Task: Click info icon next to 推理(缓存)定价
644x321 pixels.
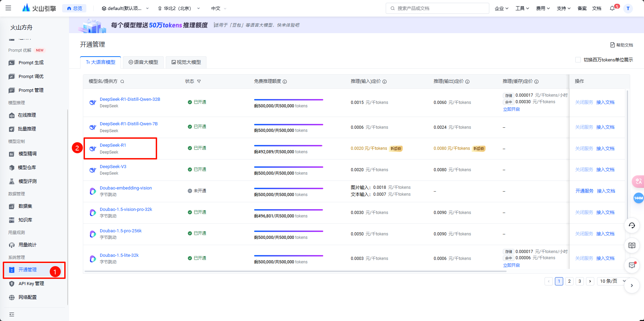Action: click(536, 81)
